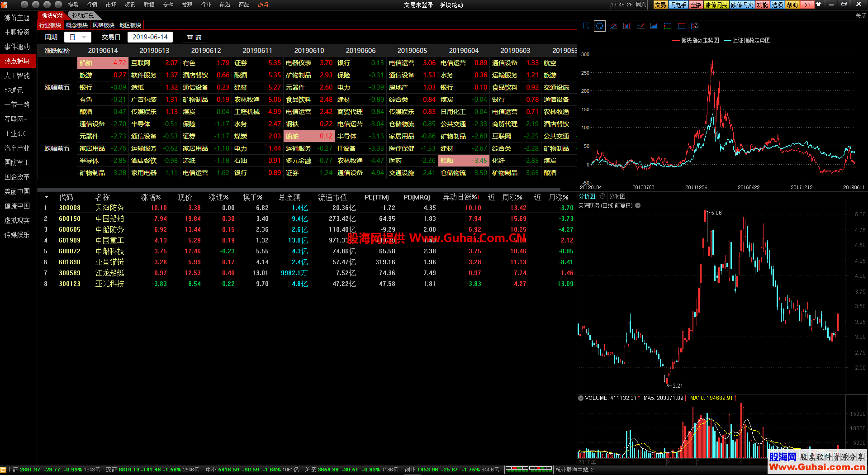Switch to area chart view icon
The height and width of the screenshot is (475, 868).
tap(654, 26)
